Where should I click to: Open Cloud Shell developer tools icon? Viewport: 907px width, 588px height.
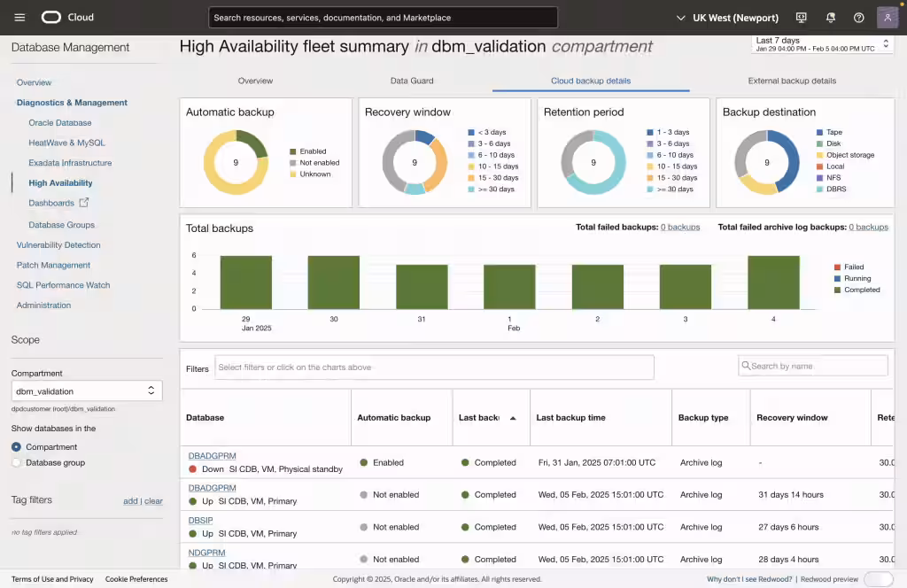tap(802, 17)
